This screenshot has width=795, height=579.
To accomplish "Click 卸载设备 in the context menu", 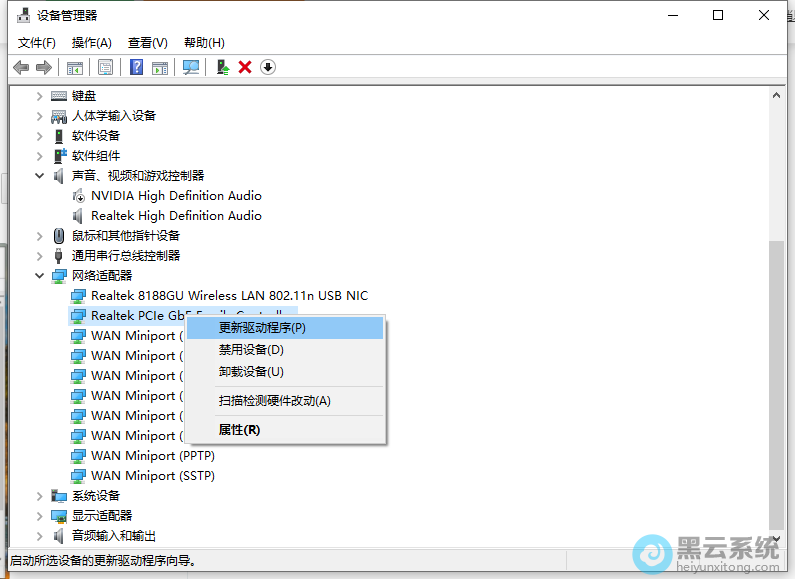I will tap(251, 372).
